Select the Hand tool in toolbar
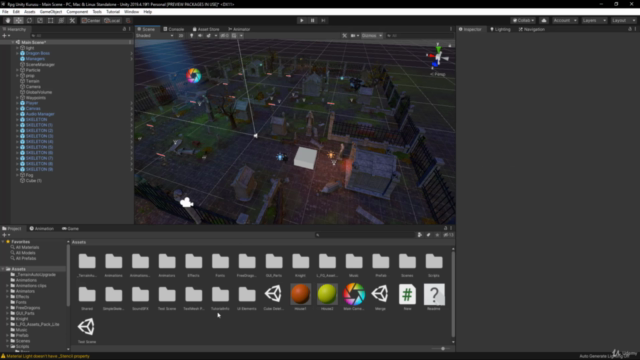This screenshot has height=360, width=640. 8,20
